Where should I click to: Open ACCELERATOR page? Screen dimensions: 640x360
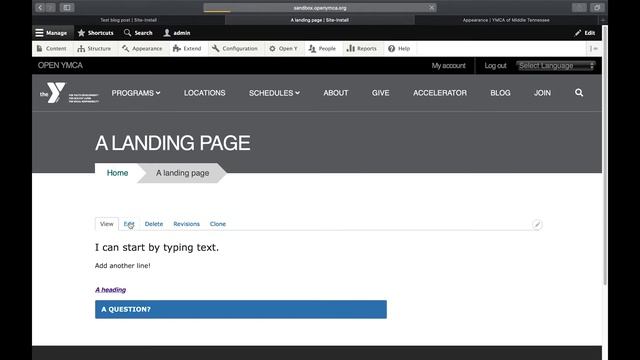click(440, 93)
